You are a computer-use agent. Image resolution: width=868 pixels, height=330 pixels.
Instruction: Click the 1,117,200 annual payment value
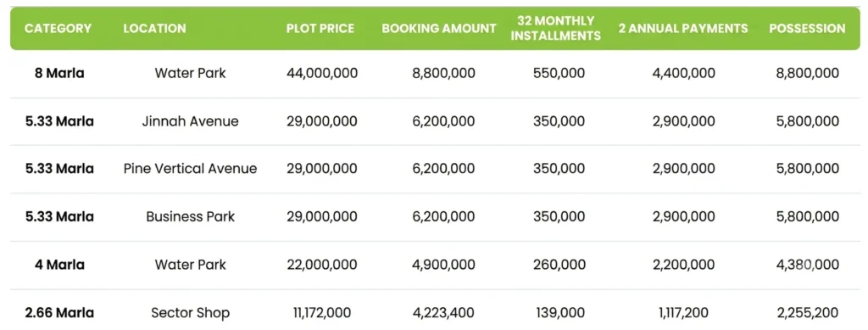684,313
